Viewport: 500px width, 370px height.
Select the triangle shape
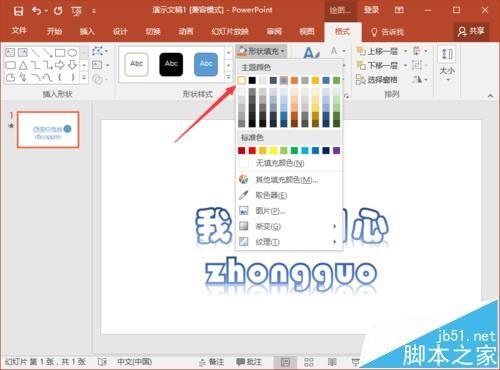[x=23, y=65]
